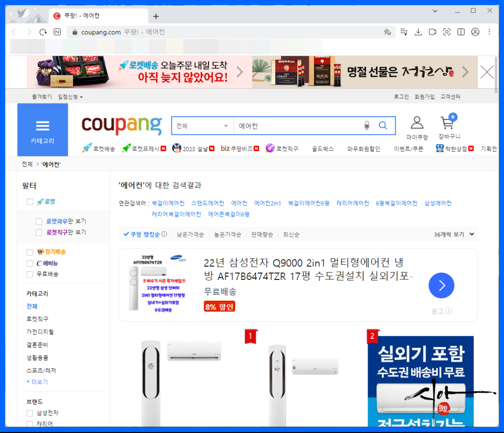Open the 로켓프레시 menu item
Image resolution: width=504 pixels, height=433 pixels.
[x=144, y=149]
